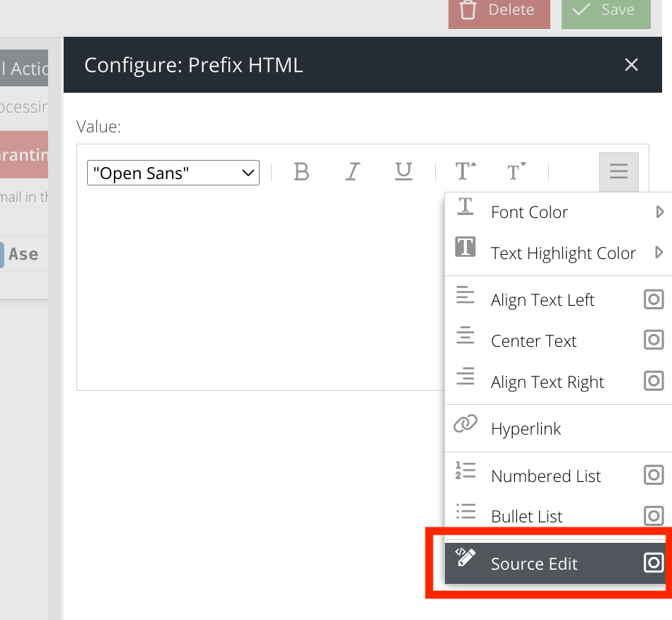Click the Hyperlink chain icon
The width and height of the screenshot is (672, 620).
click(x=465, y=425)
